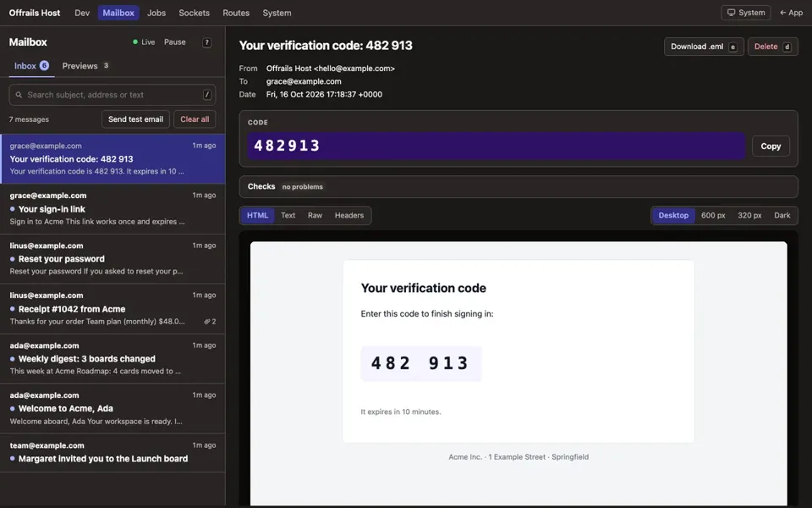This screenshot has width=812, height=508.
Task: Open the Weekly digest: 3 boards changed message
Action: (112, 358)
